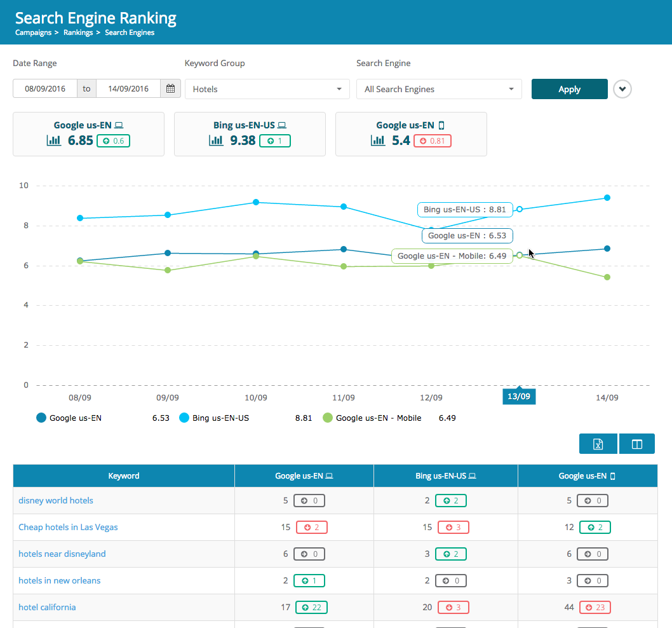Screen dimensions: 672x628
Task: Go to Rankings in the breadcrumb
Action: coord(78,32)
